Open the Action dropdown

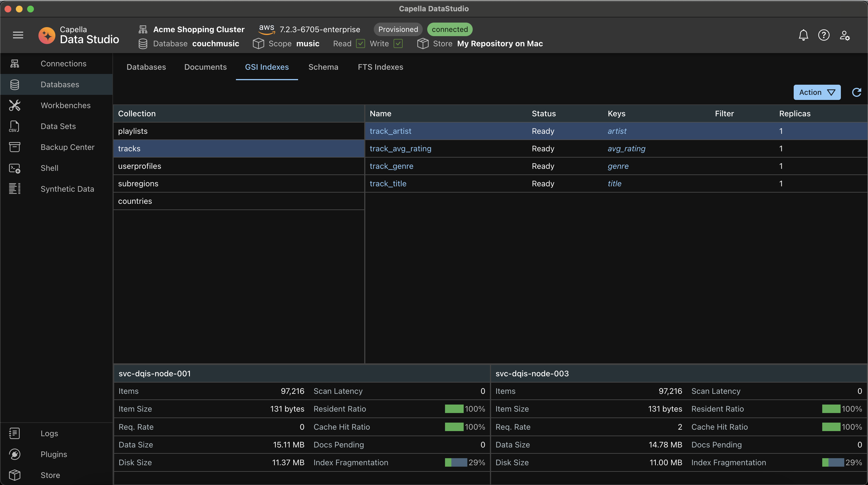point(817,92)
